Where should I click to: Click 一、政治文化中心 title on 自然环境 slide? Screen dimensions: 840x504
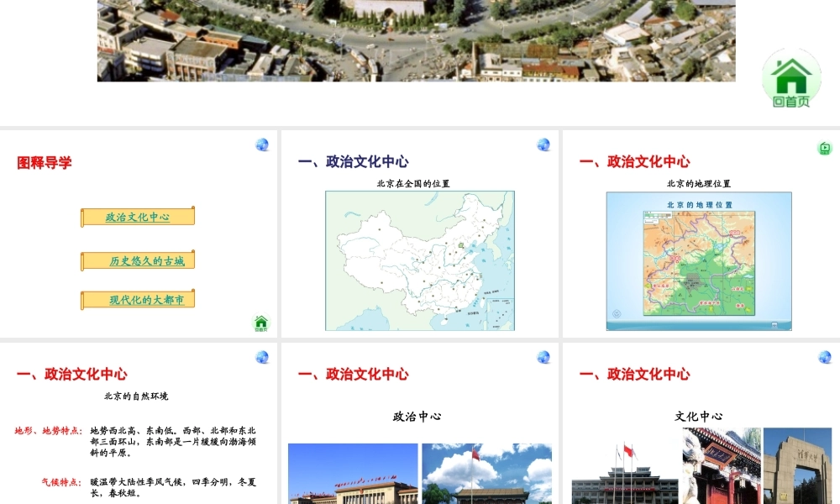72,374
